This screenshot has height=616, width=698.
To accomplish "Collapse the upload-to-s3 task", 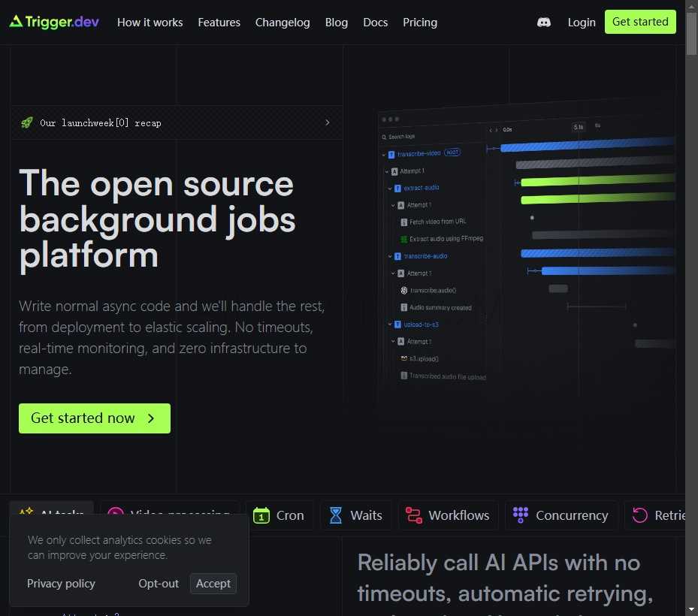I will 389,325.
